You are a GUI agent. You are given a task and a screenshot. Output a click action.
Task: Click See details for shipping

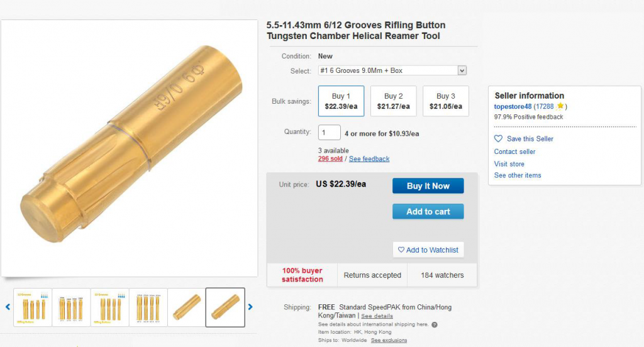coord(377,316)
